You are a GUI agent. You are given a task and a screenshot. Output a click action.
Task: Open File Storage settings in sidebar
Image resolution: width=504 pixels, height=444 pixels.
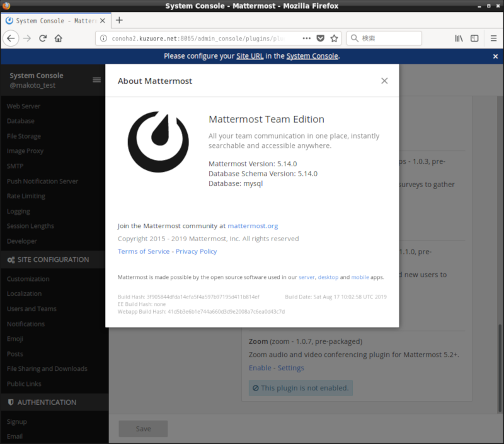24,136
